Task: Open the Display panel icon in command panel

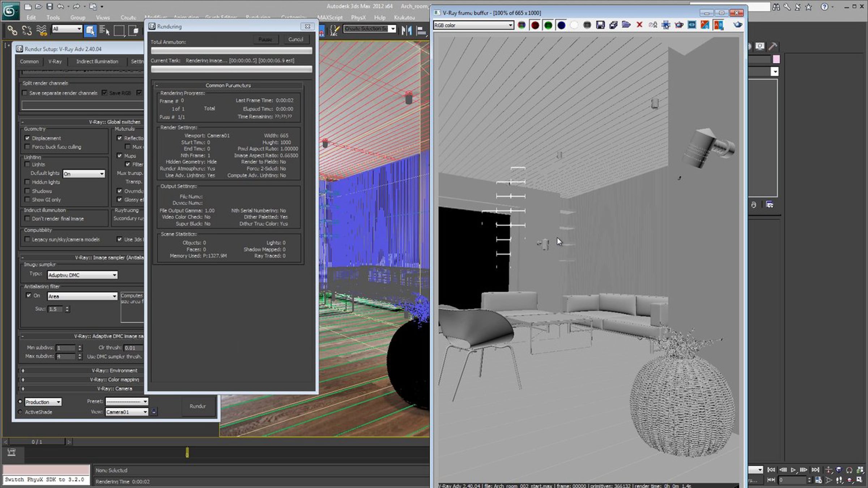Action: click(760, 46)
